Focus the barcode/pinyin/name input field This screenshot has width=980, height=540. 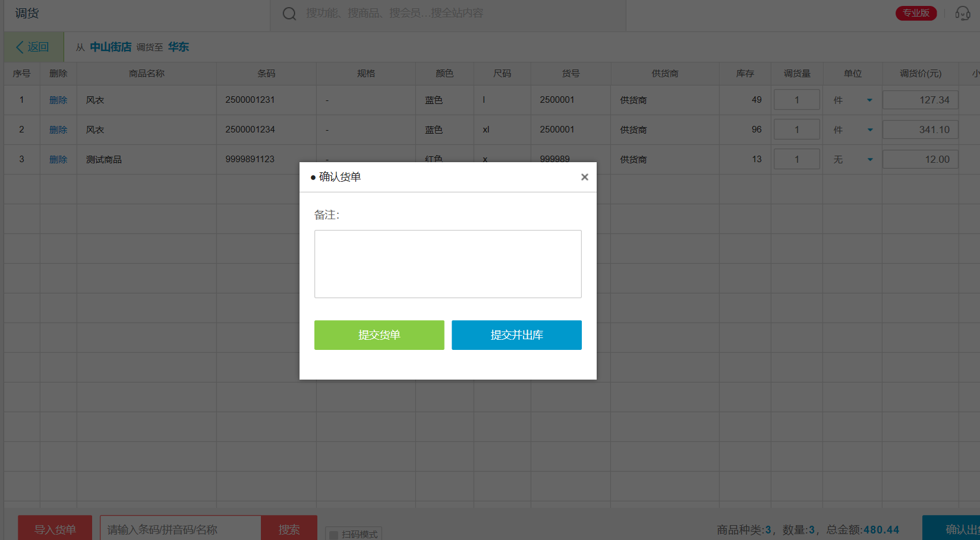point(180,529)
